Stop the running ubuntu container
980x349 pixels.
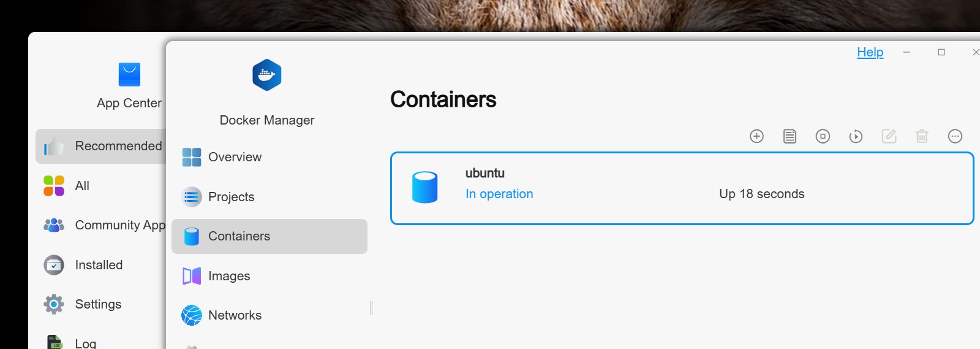823,136
